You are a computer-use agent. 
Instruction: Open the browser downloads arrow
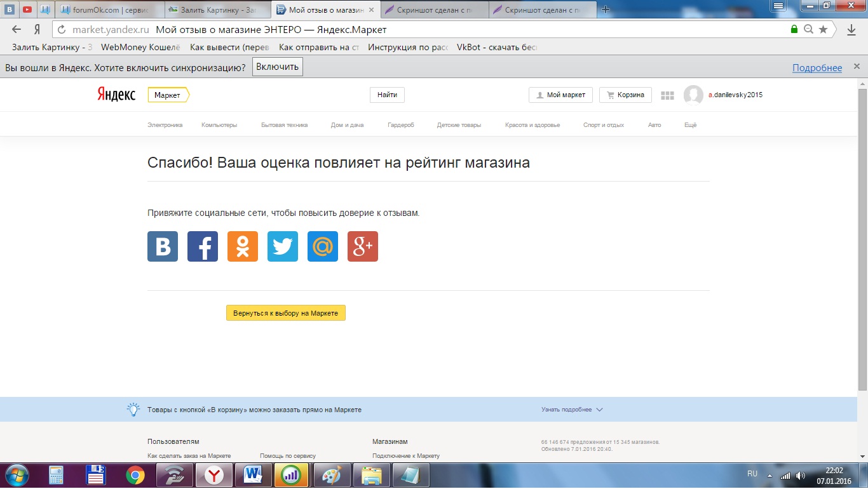pyautogui.click(x=852, y=29)
